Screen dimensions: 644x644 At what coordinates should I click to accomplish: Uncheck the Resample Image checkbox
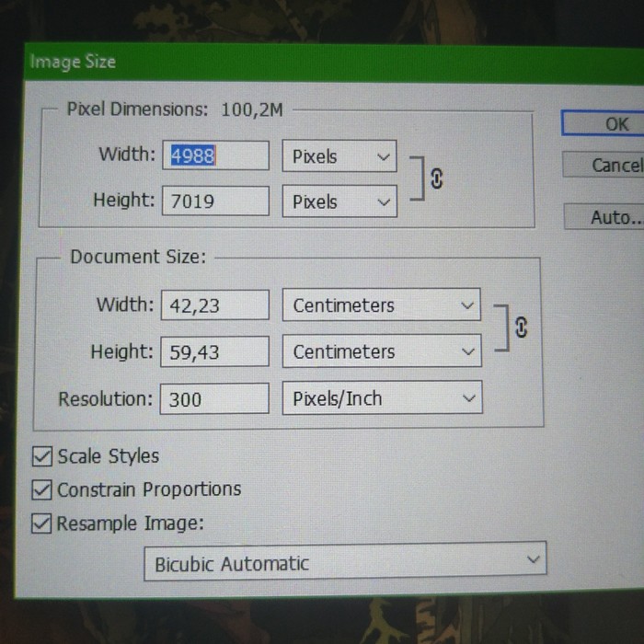pos(42,523)
